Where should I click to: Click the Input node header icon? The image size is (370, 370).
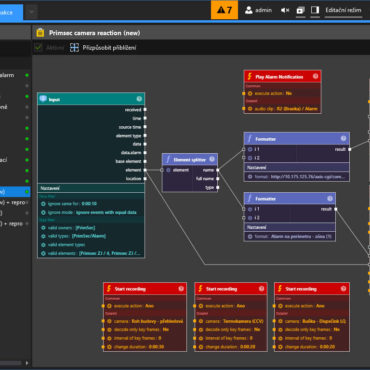[x=43, y=99]
